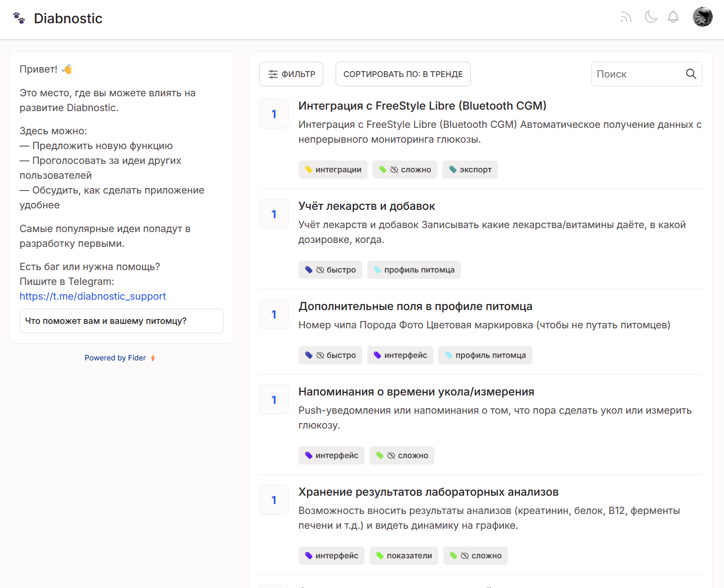Open the ФИЛЬТР filter dropdown
Image resolution: width=724 pixels, height=588 pixels.
pos(291,74)
